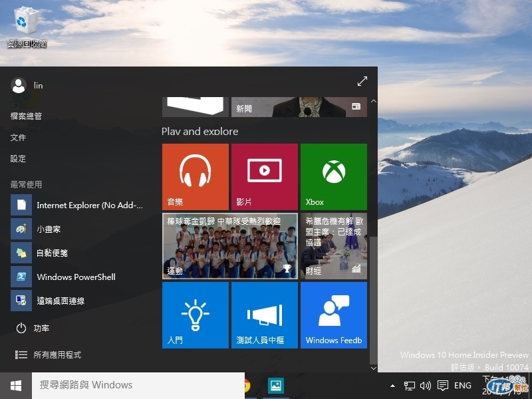
Task: Click the 功率 power button
Action: 33,328
